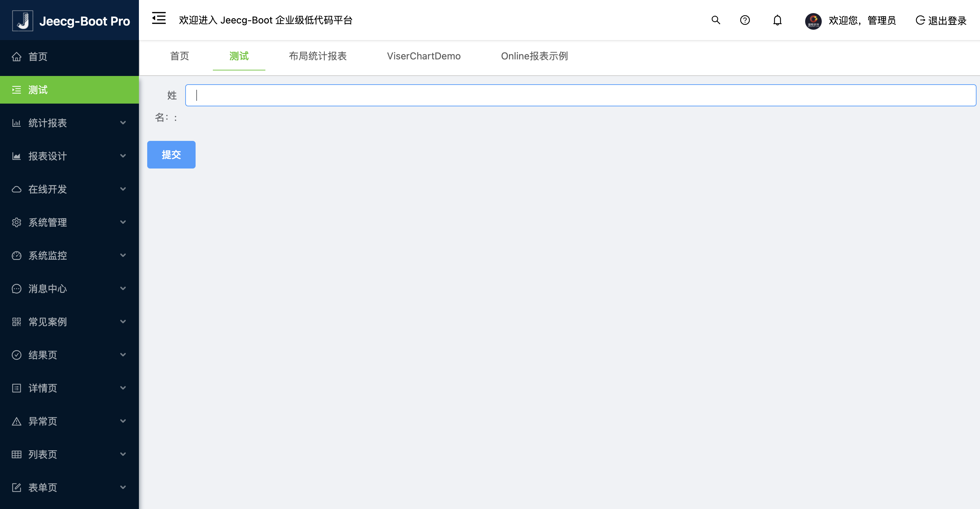Click the gear icon beside 系统管理
The image size is (980, 509).
16,222
